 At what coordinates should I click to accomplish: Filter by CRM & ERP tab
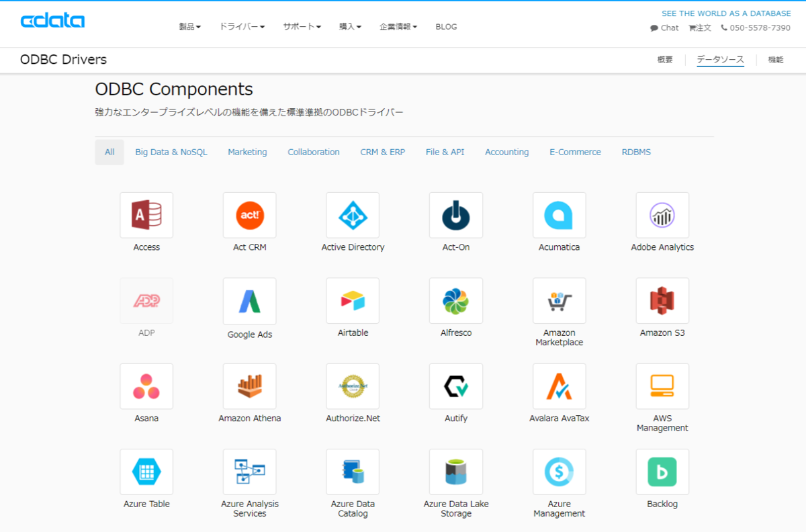[x=383, y=152]
